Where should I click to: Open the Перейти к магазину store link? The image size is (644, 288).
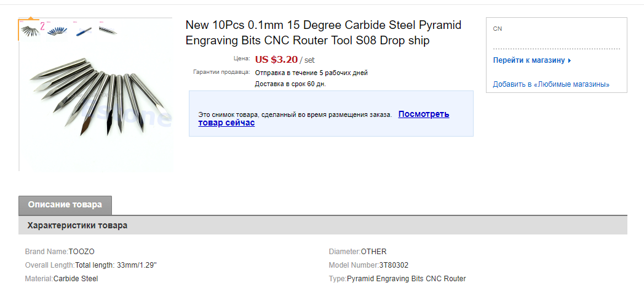(528, 60)
